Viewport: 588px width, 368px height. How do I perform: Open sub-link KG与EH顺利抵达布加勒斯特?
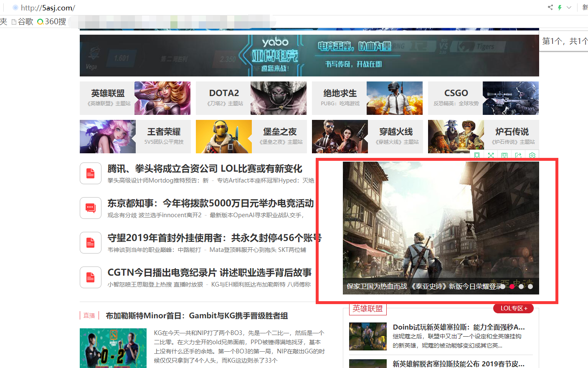[x=261, y=284]
